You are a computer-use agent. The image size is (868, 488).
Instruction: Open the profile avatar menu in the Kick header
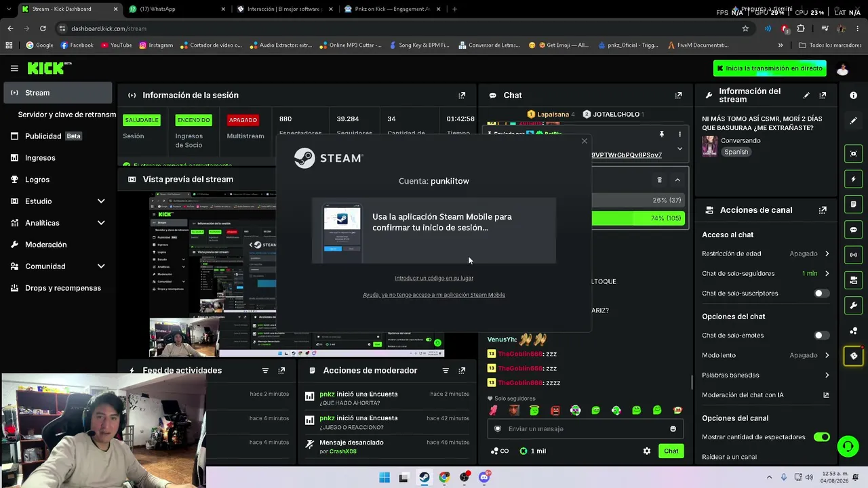[x=842, y=68]
